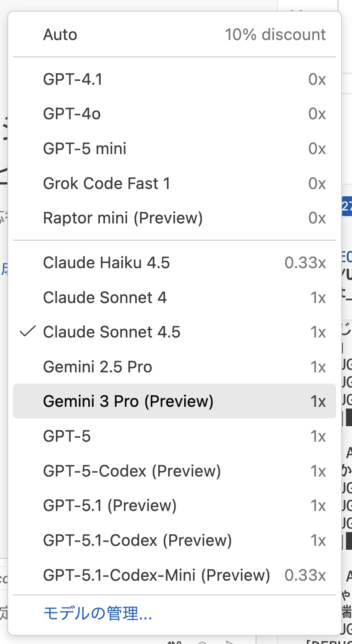Select the GPT-5.1 (Preview) model

coord(110,506)
